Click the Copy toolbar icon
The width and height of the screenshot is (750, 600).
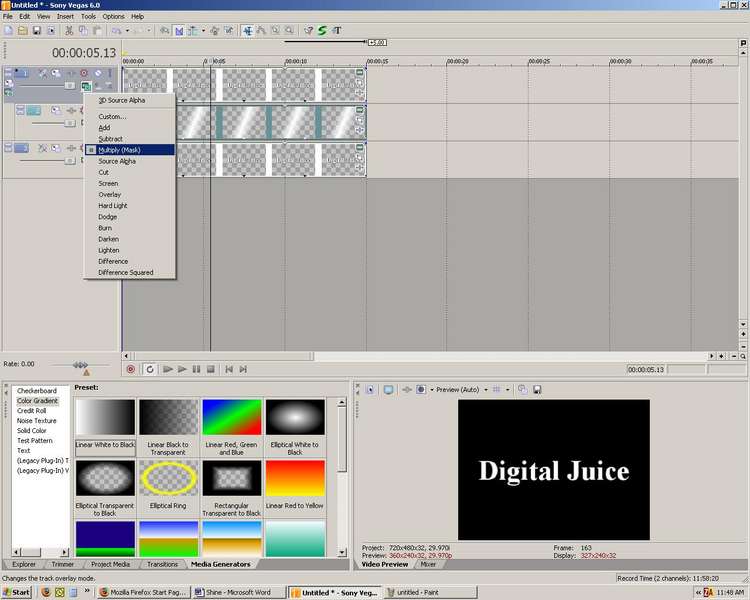pos(83,31)
